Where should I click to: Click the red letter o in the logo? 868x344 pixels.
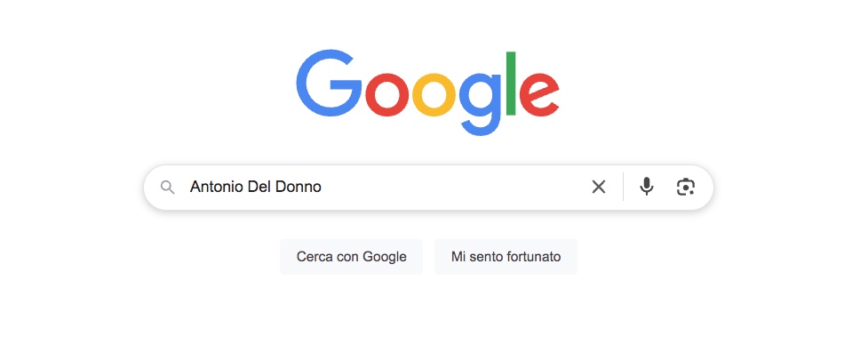coord(386,95)
